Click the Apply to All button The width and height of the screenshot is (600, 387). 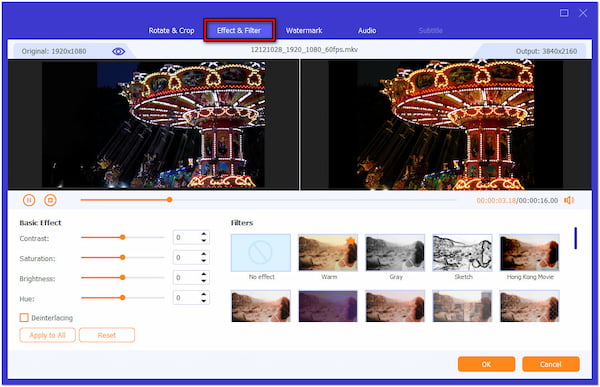47,335
